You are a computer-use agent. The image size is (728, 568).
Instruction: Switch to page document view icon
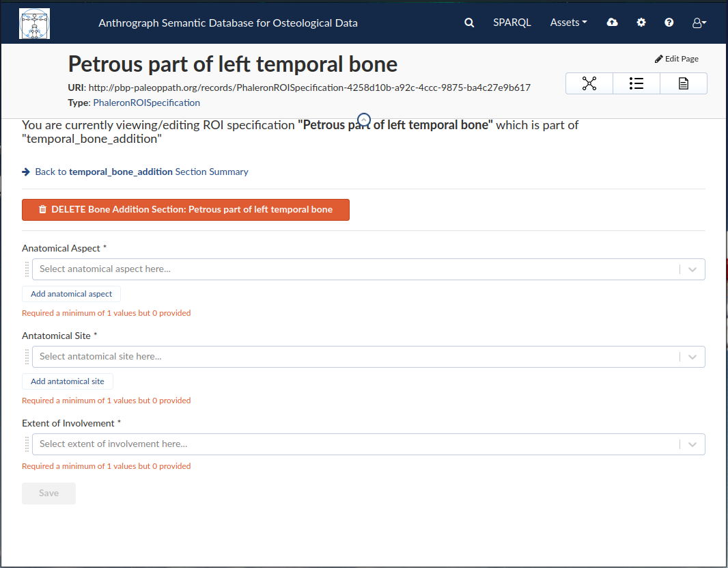(x=684, y=83)
